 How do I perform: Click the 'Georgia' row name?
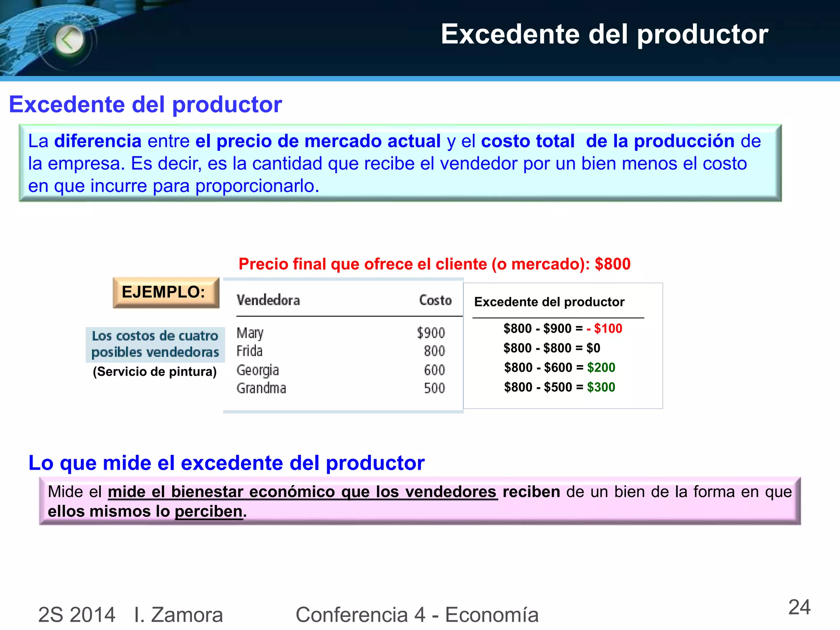click(258, 370)
